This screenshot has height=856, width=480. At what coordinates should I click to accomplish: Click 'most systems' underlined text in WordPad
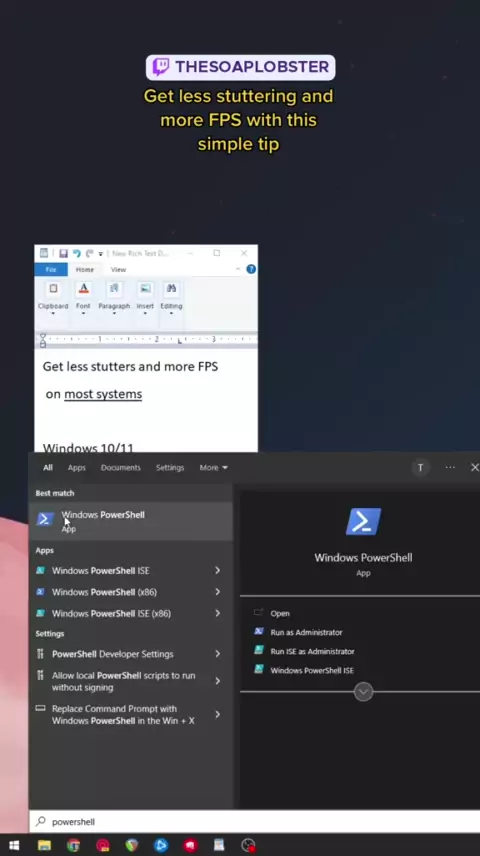(x=103, y=394)
